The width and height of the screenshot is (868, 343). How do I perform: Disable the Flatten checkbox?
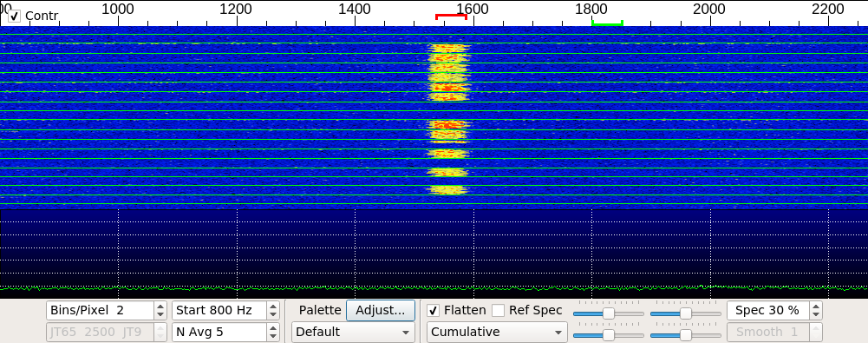[x=434, y=310]
